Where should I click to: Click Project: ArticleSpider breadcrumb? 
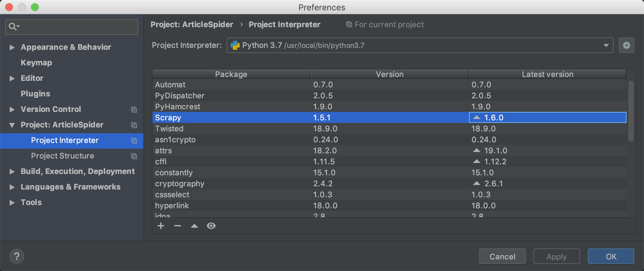point(192,25)
